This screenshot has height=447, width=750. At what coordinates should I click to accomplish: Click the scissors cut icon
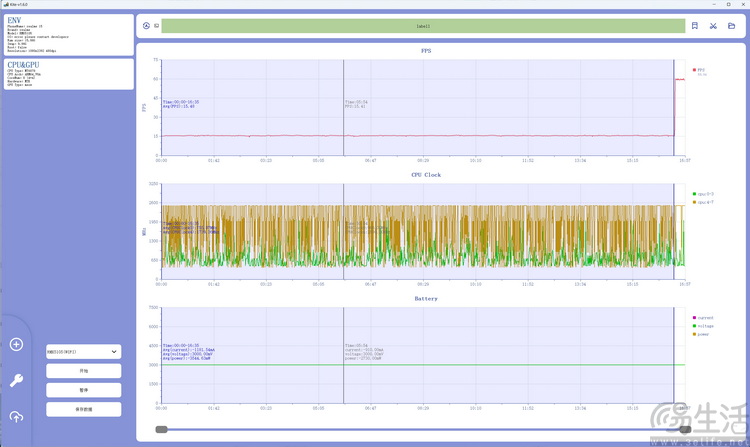(x=713, y=26)
